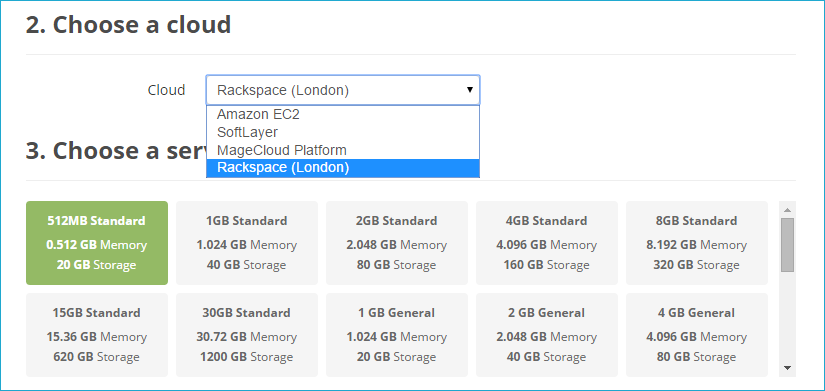Choose MageCloud Platform from the cloud list
The height and width of the screenshot is (391, 825).
coord(343,150)
